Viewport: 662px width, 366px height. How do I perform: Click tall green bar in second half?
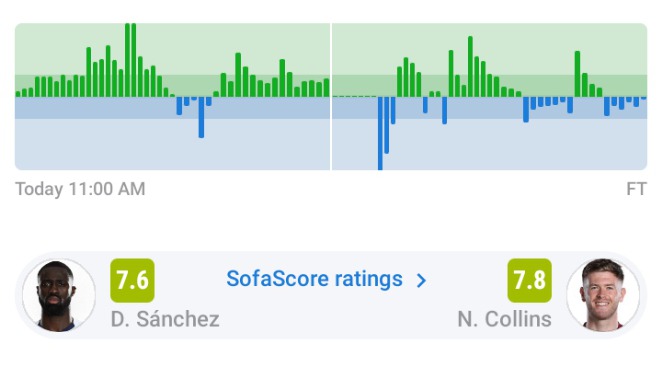[470, 67]
